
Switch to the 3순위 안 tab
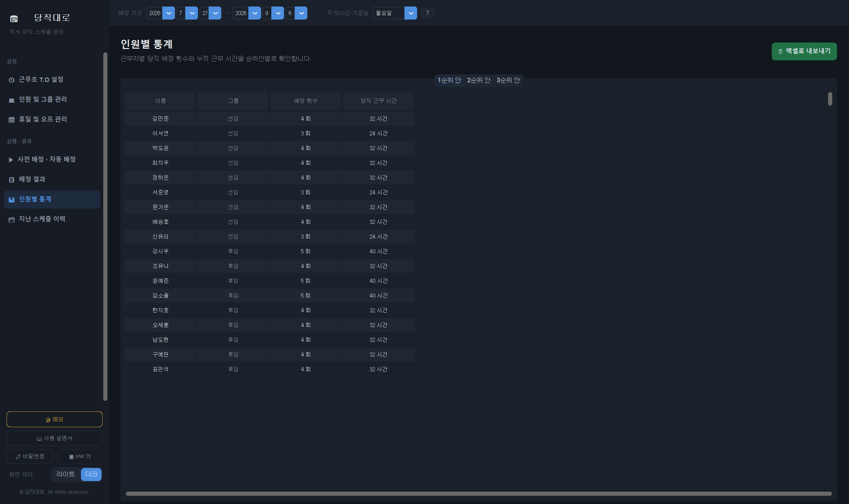pyautogui.click(x=508, y=80)
